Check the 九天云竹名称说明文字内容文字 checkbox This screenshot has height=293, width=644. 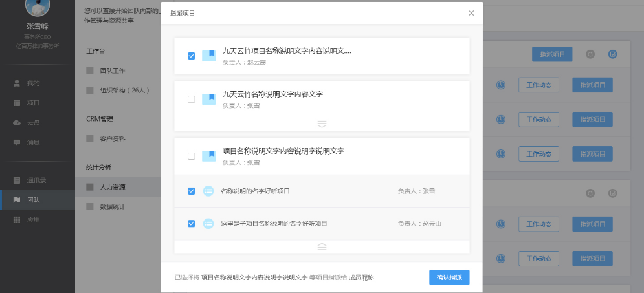[x=191, y=99]
